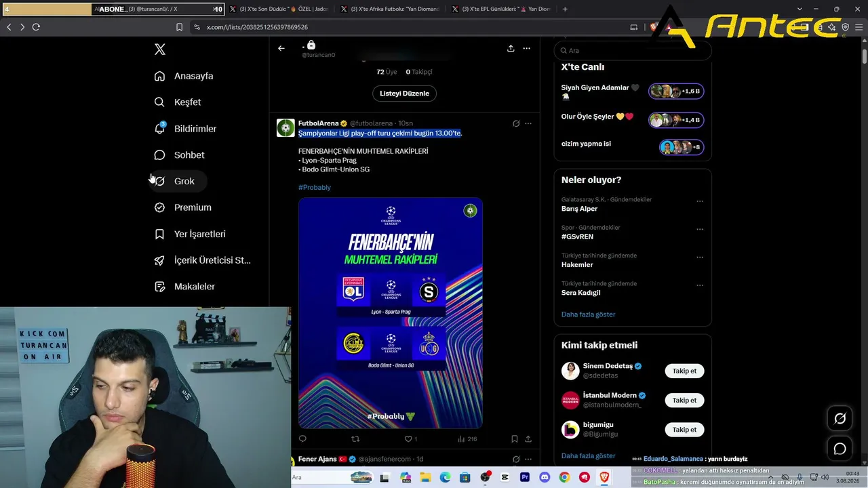Open list header more options menu
Image resolution: width=868 pixels, height=488 pixels.
click(x=526, y=48)
